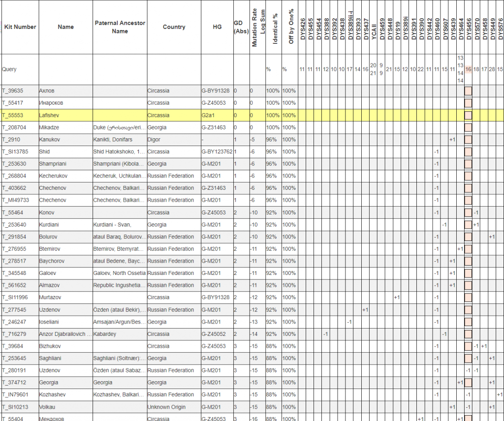
Task: Click the Kit Number column header
Action: click(20, 27)
